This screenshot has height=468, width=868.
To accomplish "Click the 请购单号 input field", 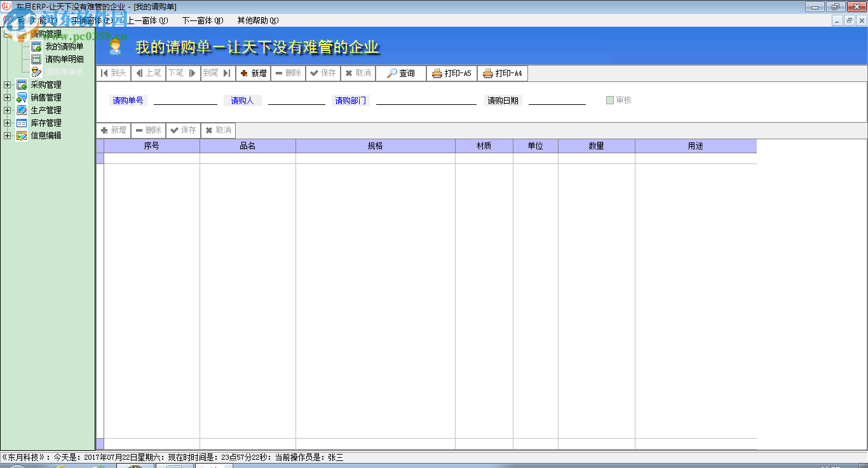I will pyautogui.click(x=185, y=100).
